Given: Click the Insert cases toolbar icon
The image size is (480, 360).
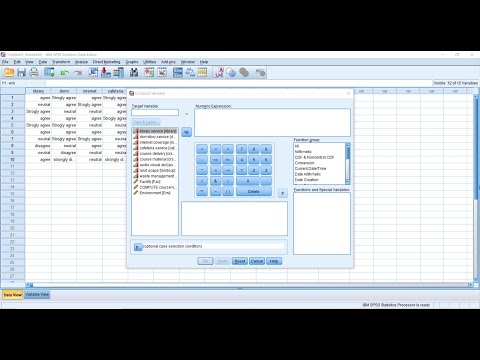Looking at the screenshot, I should click(x=149, y=72).
